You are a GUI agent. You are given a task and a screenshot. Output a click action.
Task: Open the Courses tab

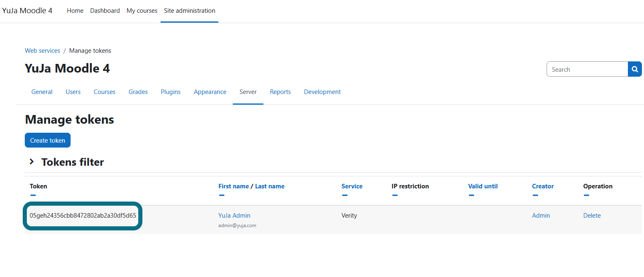click(x=104, y=92)
